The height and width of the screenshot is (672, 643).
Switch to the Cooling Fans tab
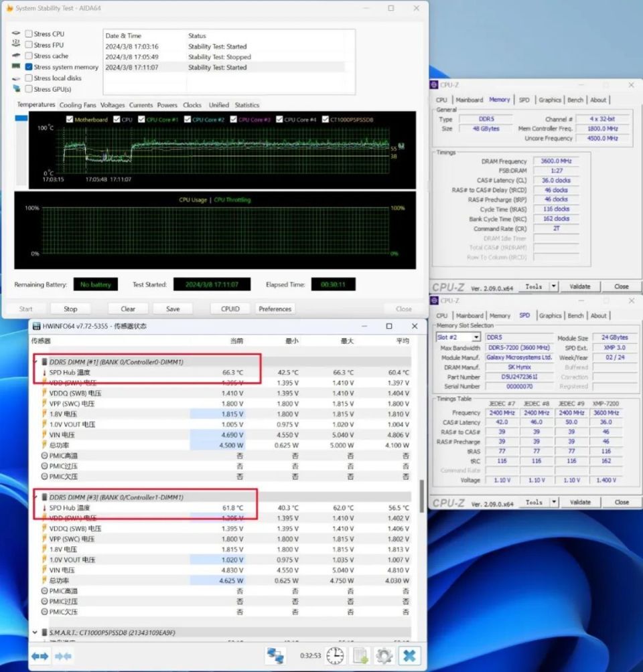[78, 105]
